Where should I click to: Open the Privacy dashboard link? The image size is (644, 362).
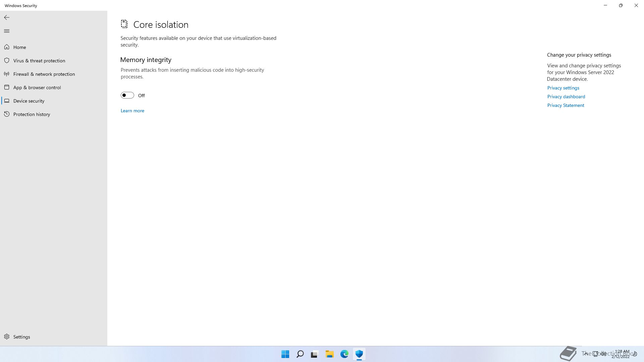click(x=566, y=97)
